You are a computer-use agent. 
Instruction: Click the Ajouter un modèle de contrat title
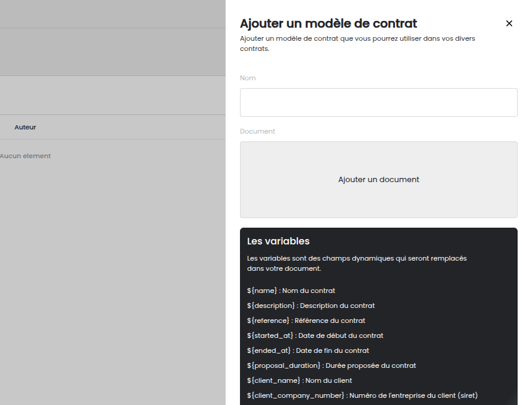click(x=328, y=23)
